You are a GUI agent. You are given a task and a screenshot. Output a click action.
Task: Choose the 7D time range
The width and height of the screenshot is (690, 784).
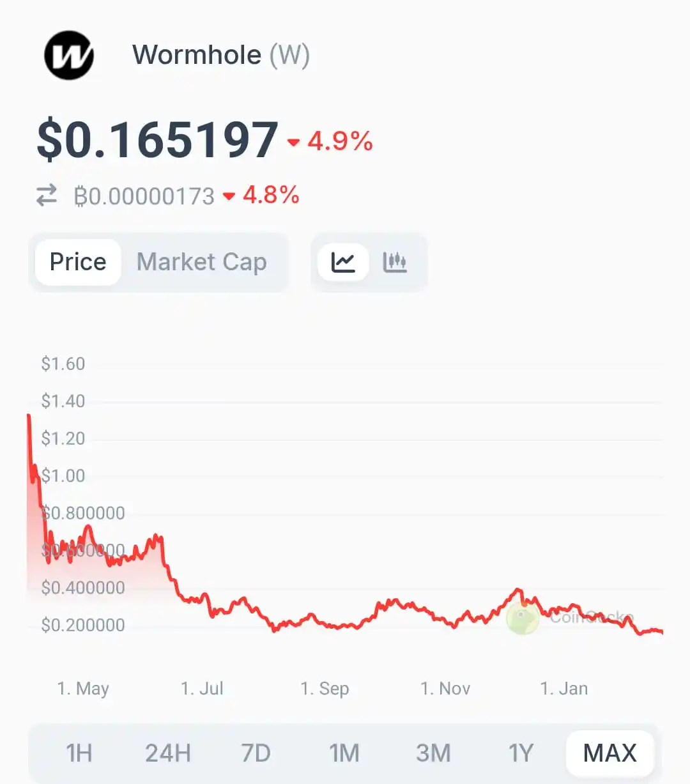256,753
